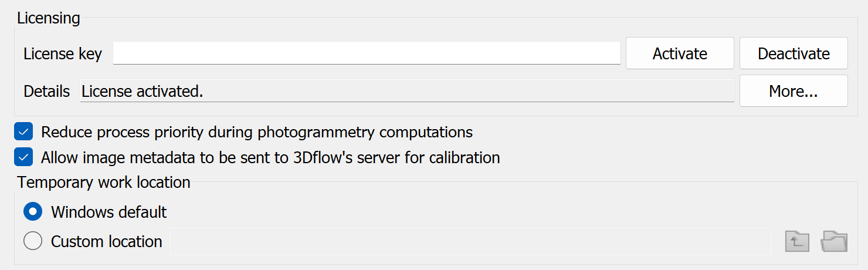Toggle the Reduce process priority checkbox
This screenshot has width=868, height=270.
click(x=24, y=132)
